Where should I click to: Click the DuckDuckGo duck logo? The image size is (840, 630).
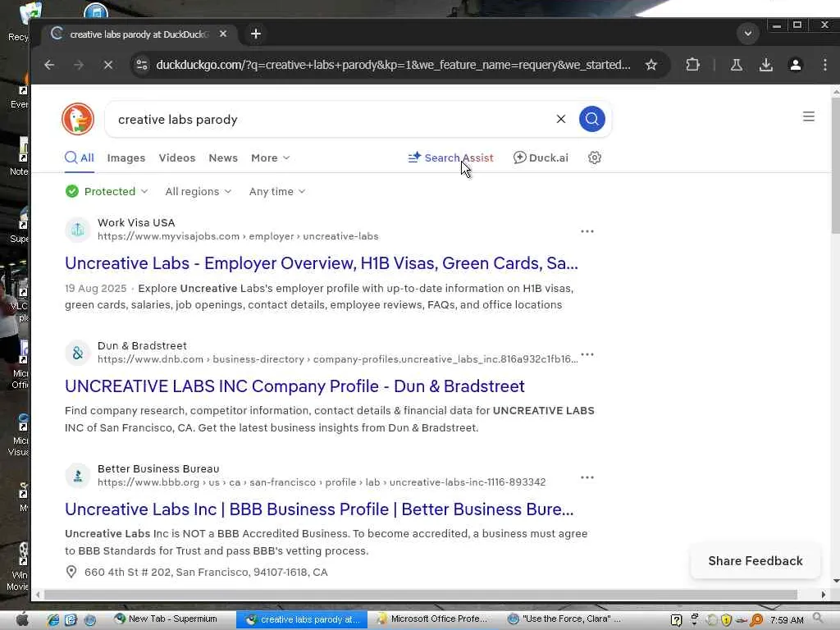(78, 119)
